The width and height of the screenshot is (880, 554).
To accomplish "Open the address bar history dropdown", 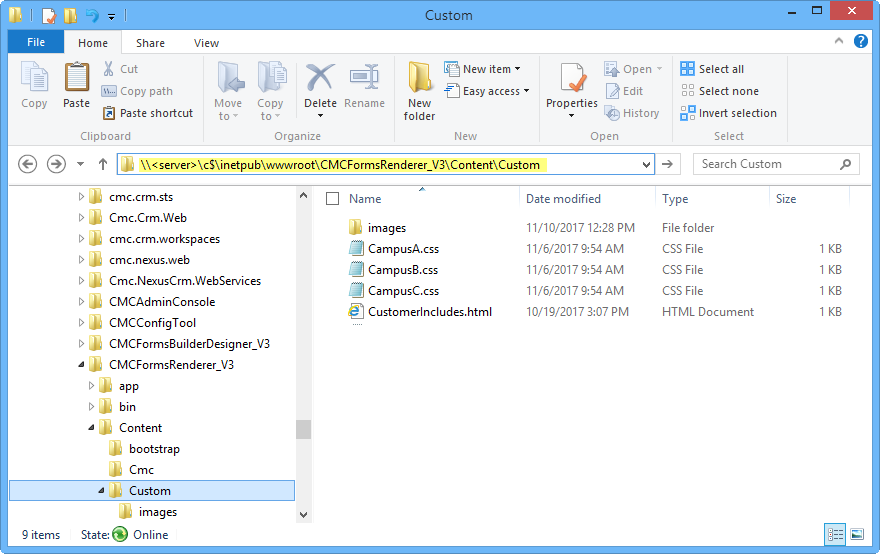I will [x=647, y=164].
